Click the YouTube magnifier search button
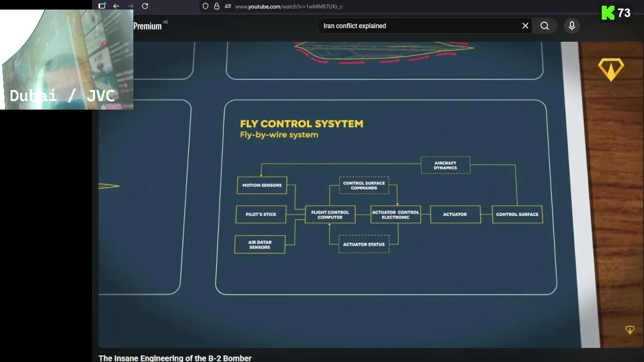The width and height of the screenshot is (644, 362). 544,26
